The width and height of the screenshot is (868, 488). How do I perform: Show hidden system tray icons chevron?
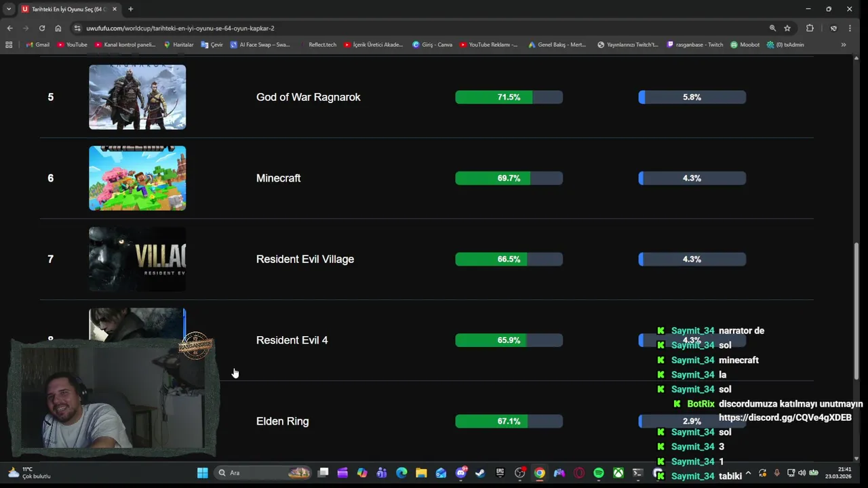pos(748,472)
